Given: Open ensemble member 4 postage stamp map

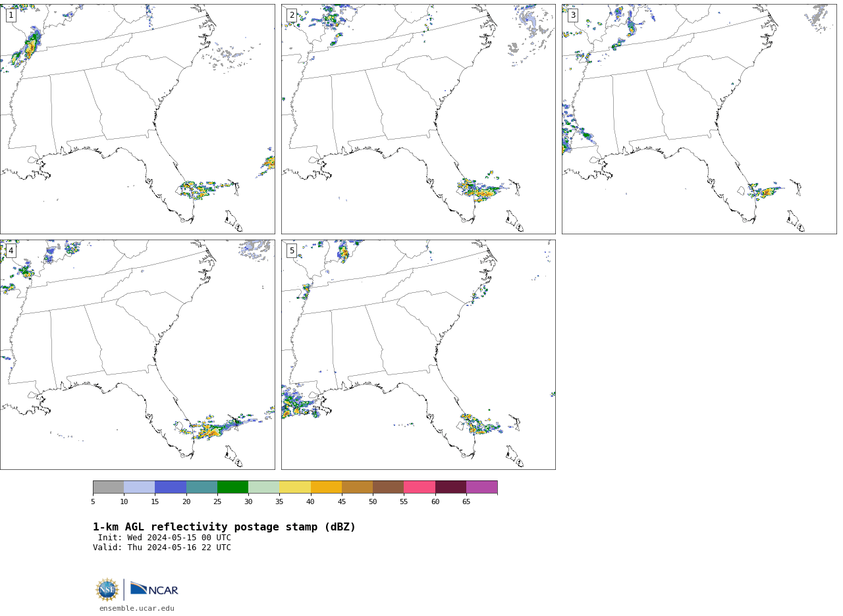Looking at the screenshot, I should pyautogui.click(x=137, y=355).
